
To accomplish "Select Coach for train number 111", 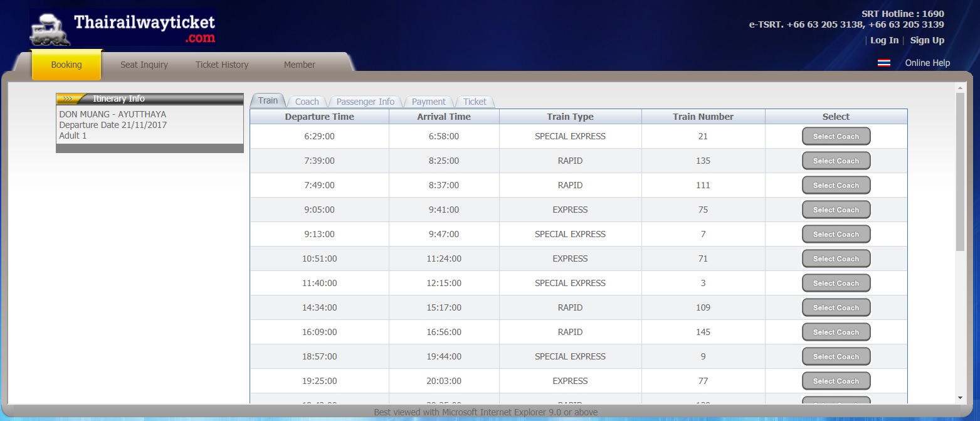I will 836,185.
